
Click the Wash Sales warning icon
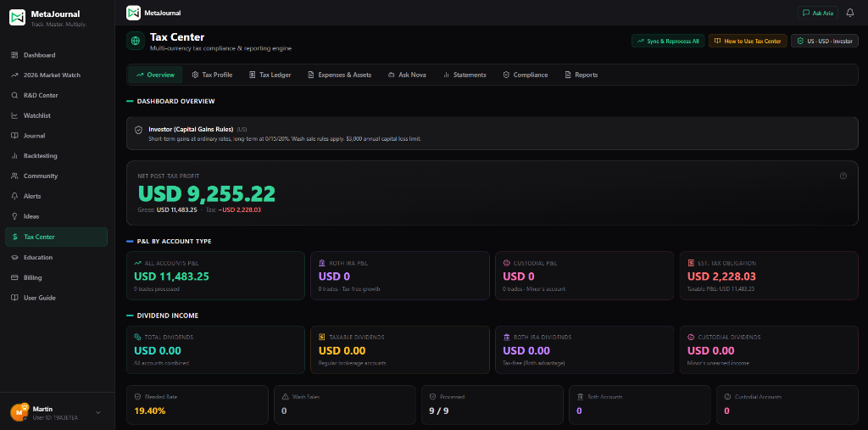click(285, 397)
